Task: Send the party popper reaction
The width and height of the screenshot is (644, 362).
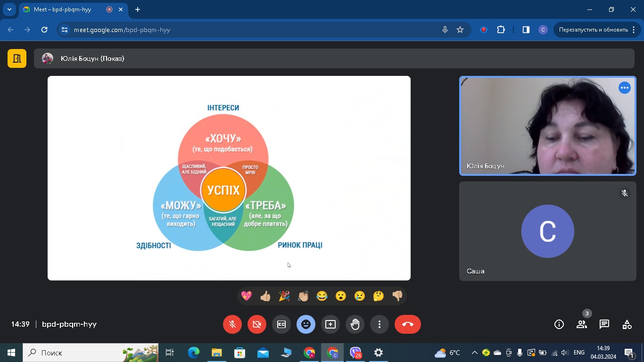Action: point(284,296)
